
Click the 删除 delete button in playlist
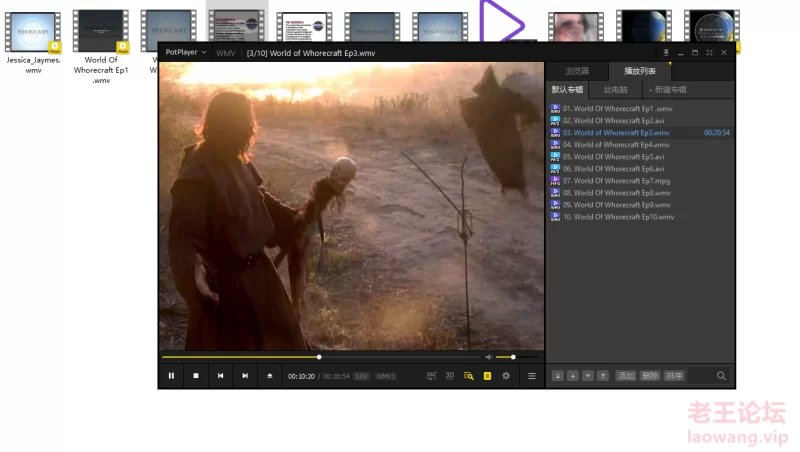pyautogui.click(x=650, y=376)
